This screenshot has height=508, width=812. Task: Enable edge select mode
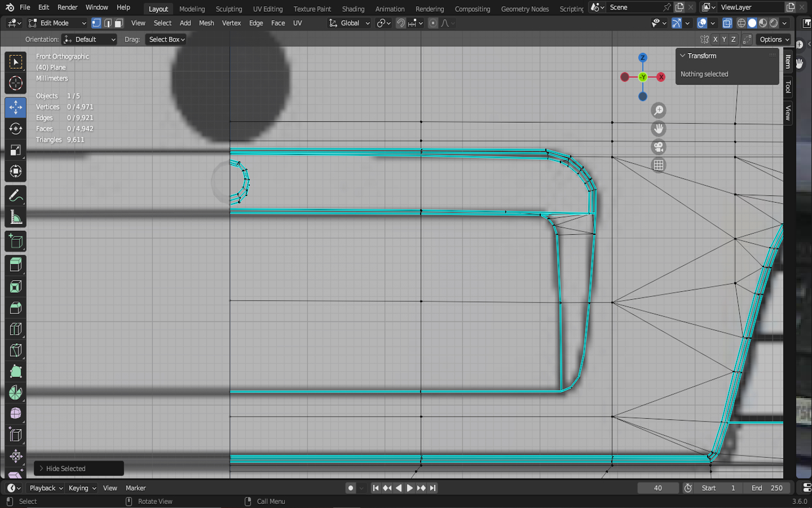click(x=108, y=23)
